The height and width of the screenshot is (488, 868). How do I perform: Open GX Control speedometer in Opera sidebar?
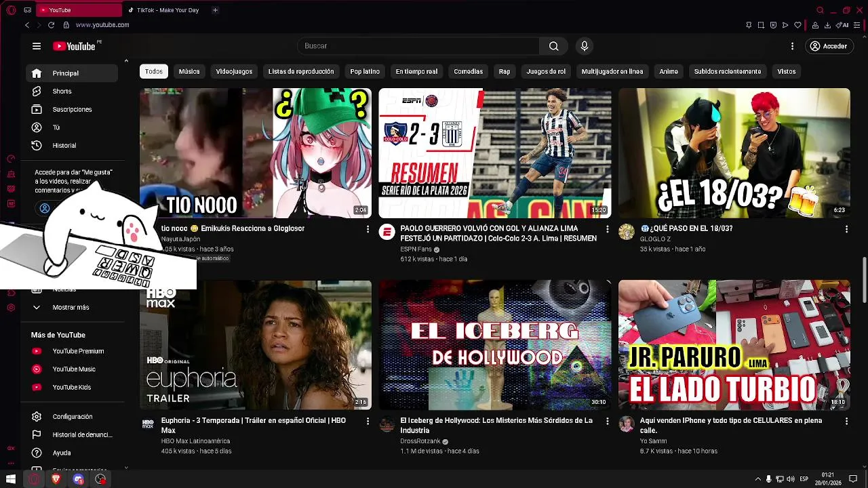click(x=11, y=159)
